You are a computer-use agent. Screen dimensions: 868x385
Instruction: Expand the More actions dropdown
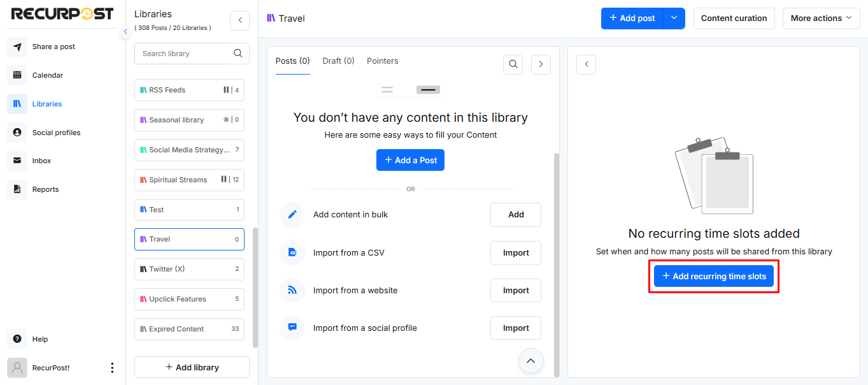[821, 18]
